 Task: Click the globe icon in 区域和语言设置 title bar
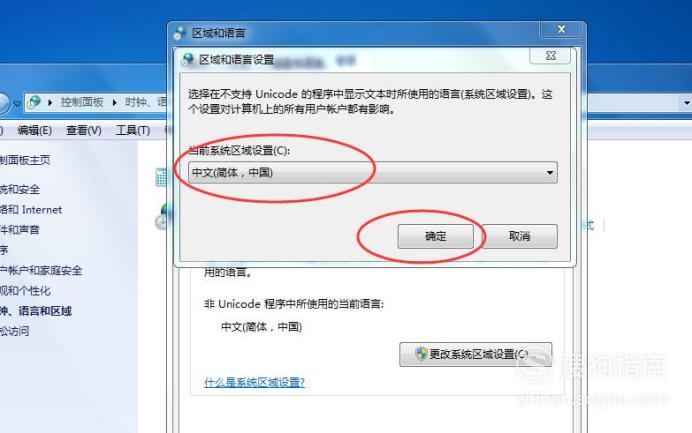pyautogui.click(x=188, y=59)
